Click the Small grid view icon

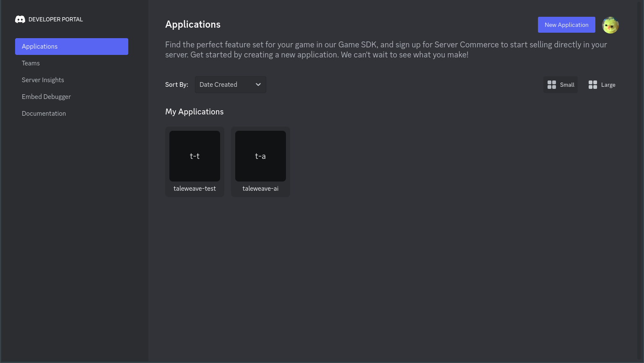click(x=552, y=85)
